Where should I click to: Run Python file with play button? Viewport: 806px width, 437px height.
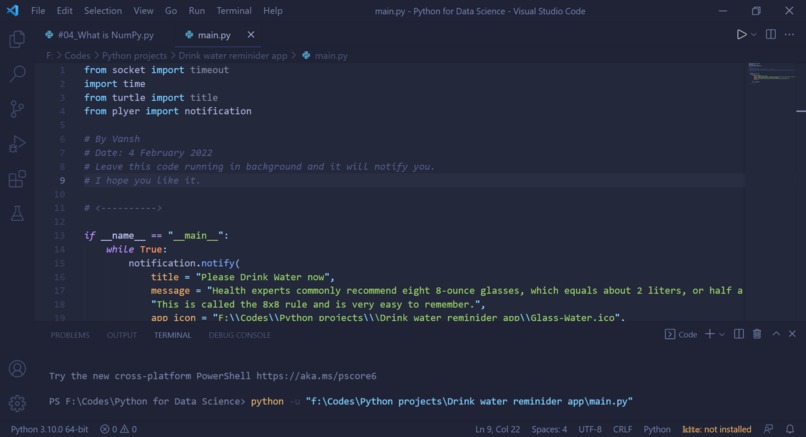coord(741,34)
